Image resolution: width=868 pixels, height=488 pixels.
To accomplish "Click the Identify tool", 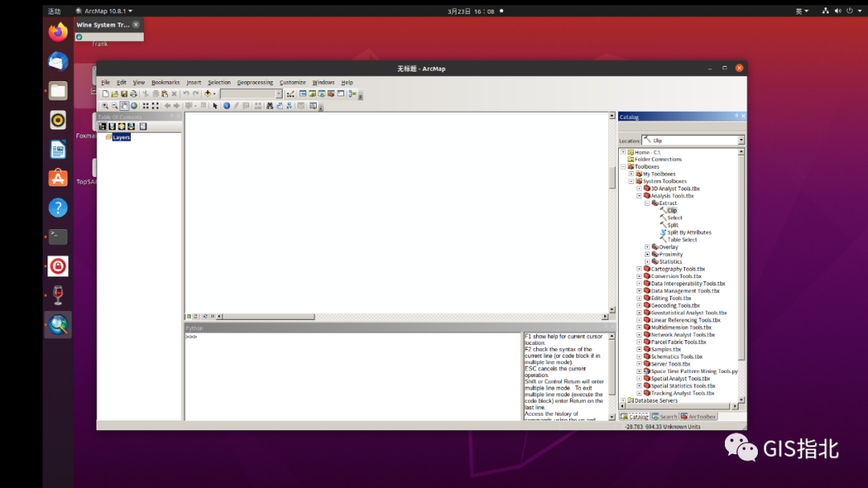I will click(226, 105).
